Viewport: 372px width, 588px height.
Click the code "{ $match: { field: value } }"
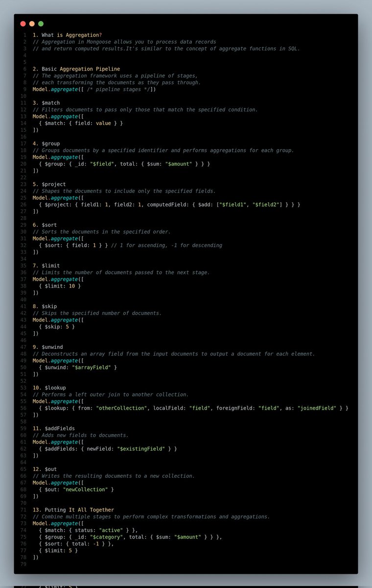point(81,123)
